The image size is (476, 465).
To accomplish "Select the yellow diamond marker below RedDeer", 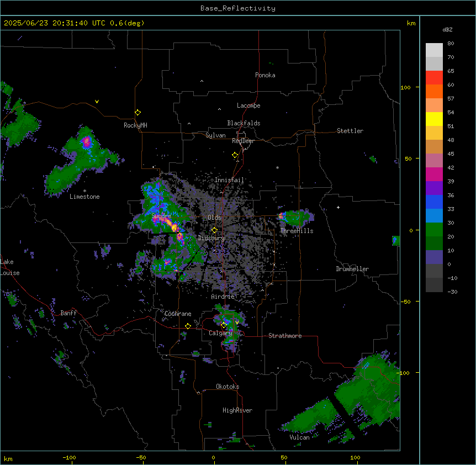I will (x=235, y=155).
